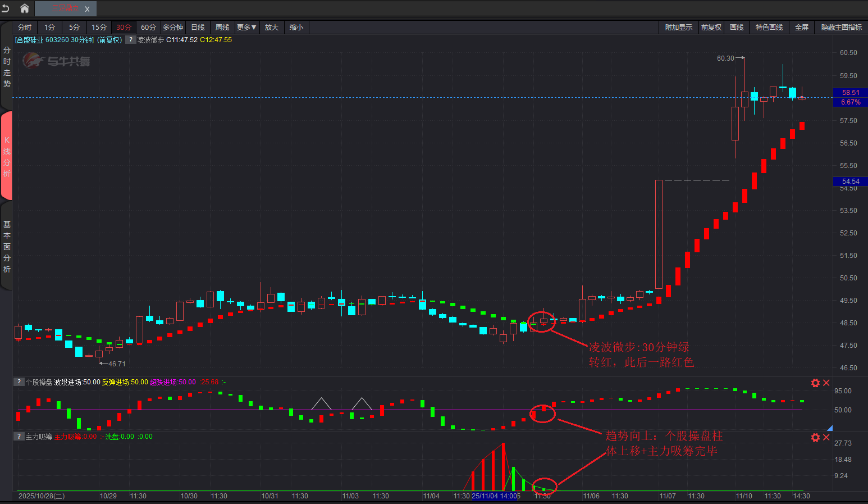Expand the 更多 periods dropdown
Viewport: 868px width, 504px height.
coord(246,28)
